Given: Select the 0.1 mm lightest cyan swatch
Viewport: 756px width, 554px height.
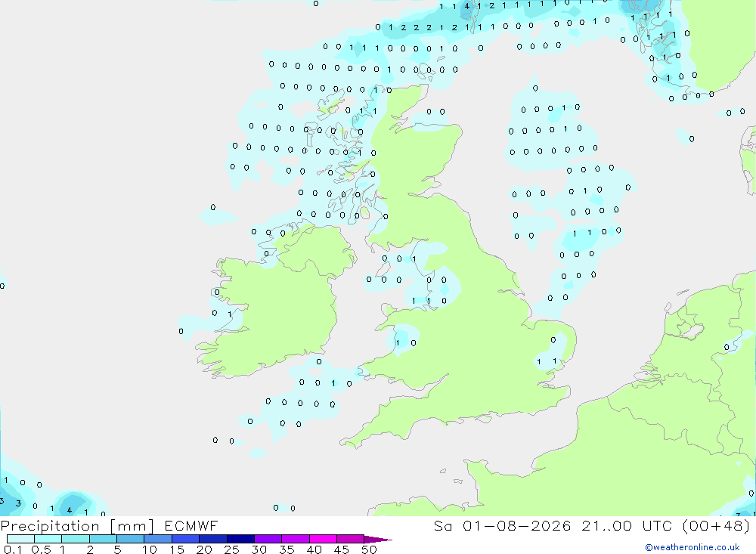Looking at the screenshot, I should [20, 539].
